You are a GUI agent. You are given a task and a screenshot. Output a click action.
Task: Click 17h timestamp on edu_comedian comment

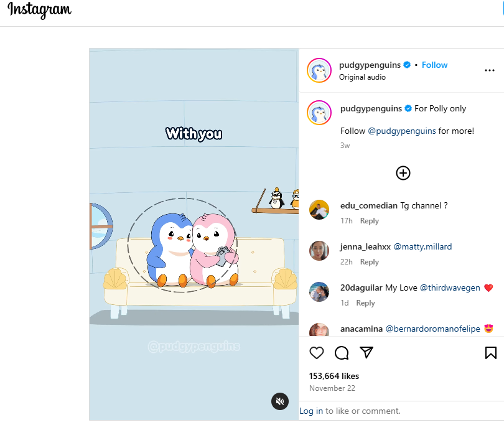[x=347, y=221]
